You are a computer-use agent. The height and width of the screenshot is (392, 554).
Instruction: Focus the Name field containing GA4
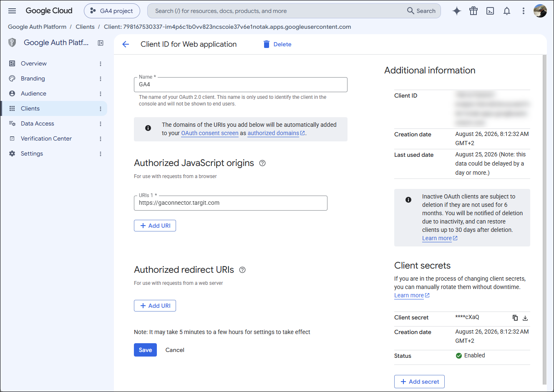point(241,85)
